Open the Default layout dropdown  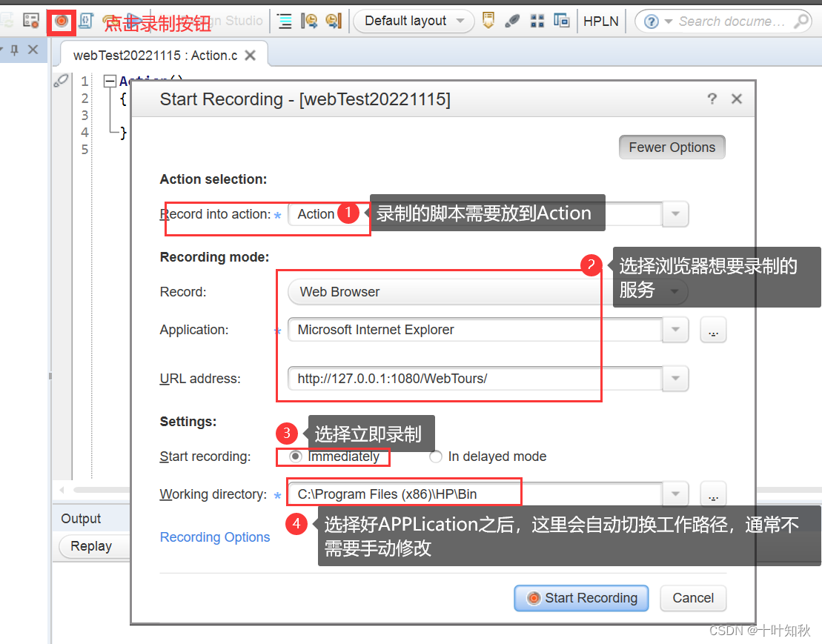click(x=414, y=21)
